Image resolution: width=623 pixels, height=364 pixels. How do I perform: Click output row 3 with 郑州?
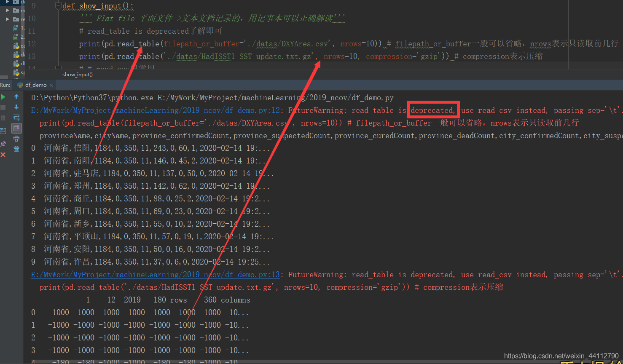(150, 186)
